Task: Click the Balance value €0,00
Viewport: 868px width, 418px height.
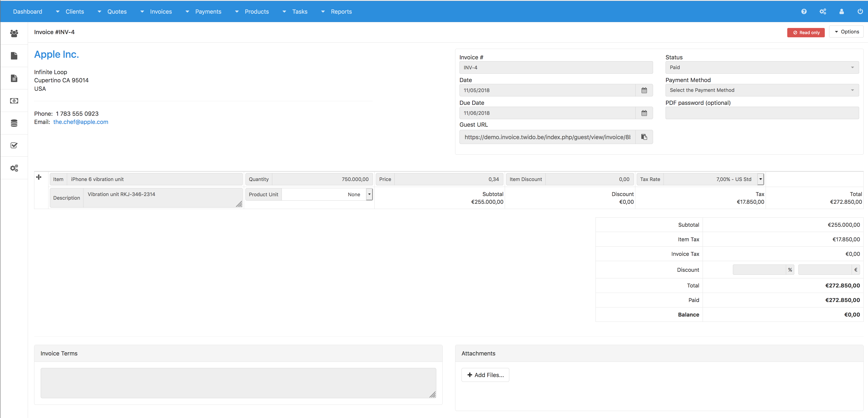Action: [x=852, y=315]
